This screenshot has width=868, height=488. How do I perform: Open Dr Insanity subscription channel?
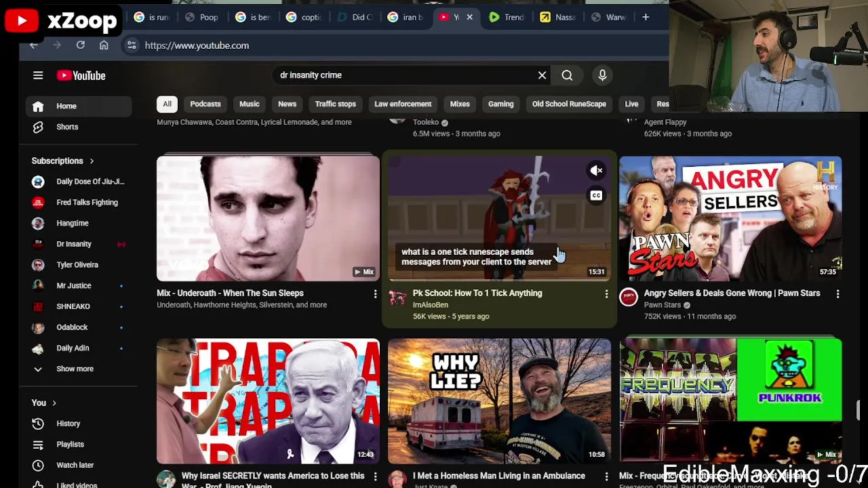[79, 244]
